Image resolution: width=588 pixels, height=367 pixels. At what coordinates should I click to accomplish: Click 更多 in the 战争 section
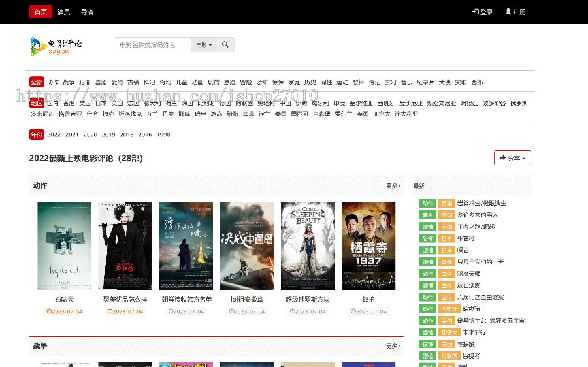tap(393, 346)
